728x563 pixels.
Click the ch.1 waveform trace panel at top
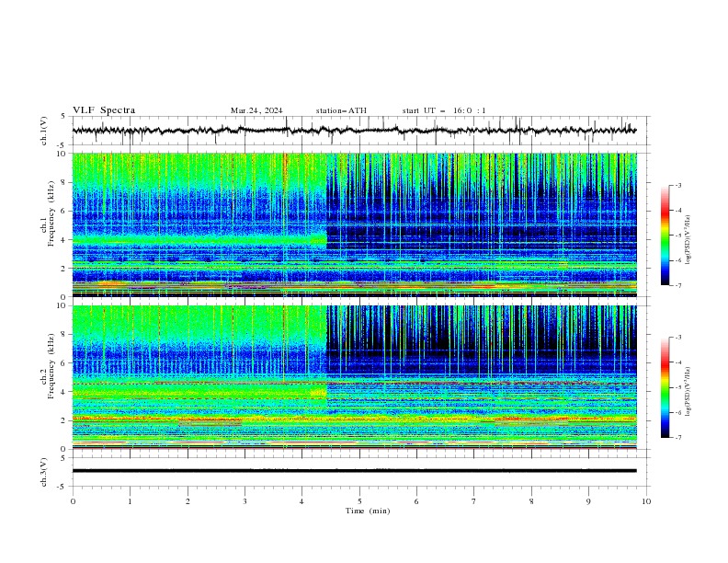click(x=361, y=131)
